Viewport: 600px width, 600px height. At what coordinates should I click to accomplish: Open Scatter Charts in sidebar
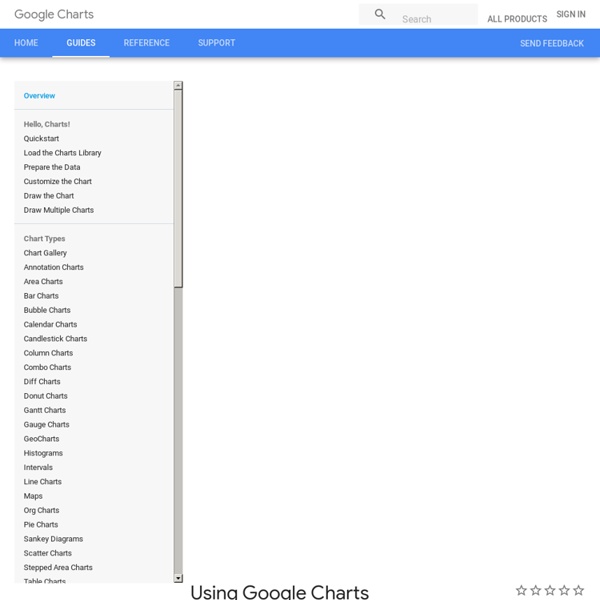coord(48,553)
